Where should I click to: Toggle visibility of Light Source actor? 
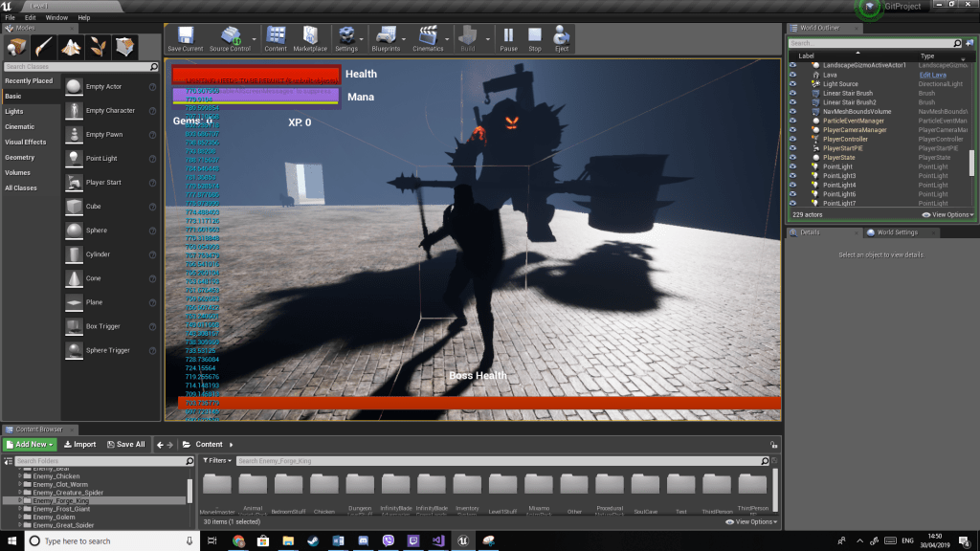click(792, 84)
